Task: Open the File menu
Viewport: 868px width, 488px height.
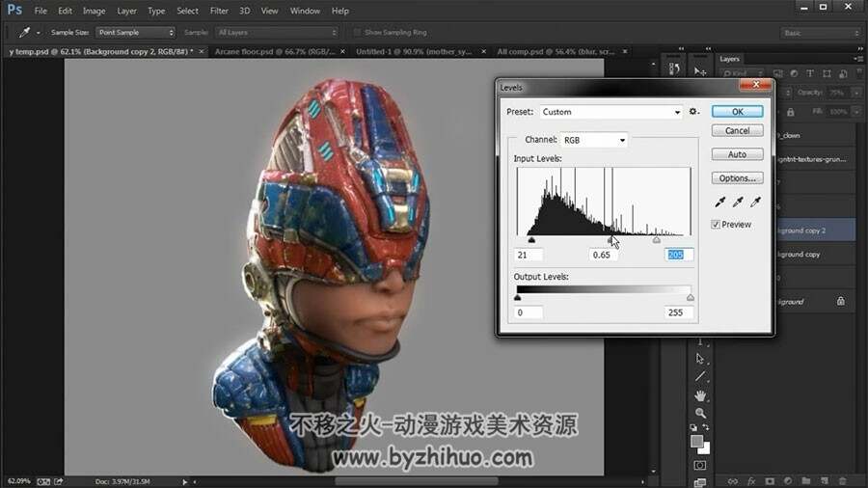Action: pyautogui.click(x=41, y=11)
